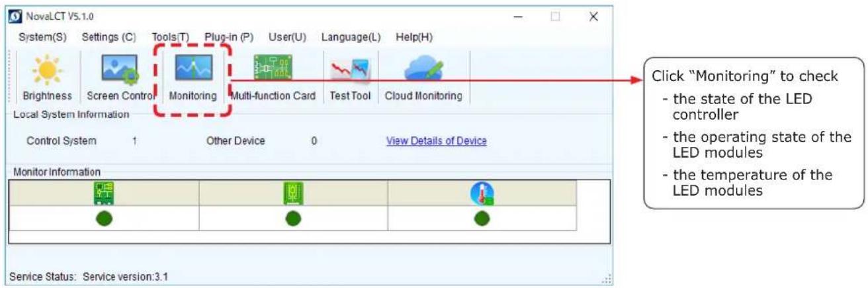Minimize the NovaLCT window

click(x=519, y=16)
